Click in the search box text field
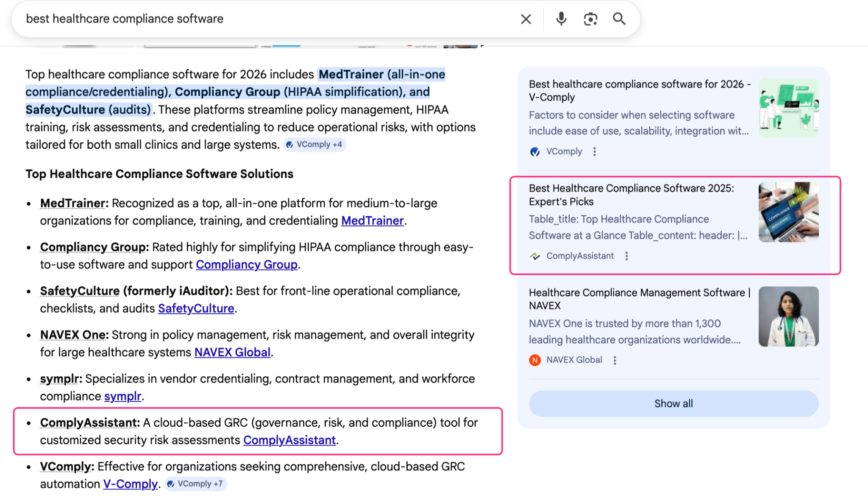Screen dimensions: 868x503 [267, 19]
